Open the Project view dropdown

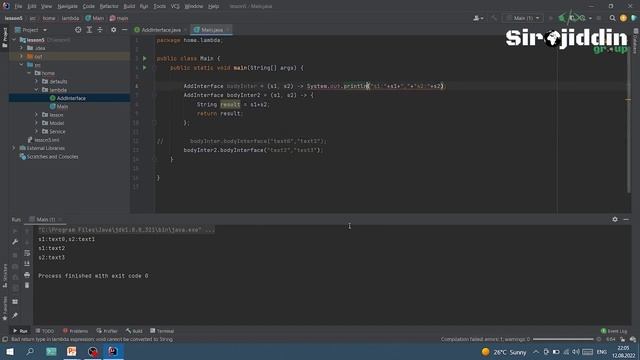tap(31, 30)
